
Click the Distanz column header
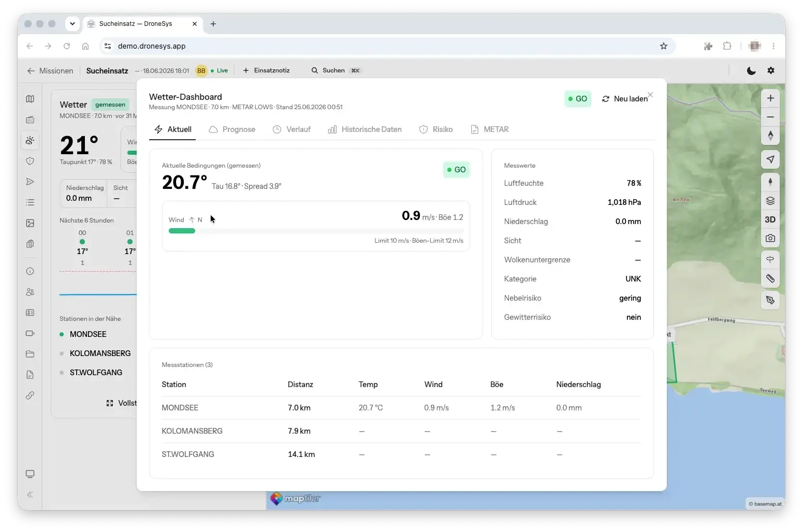tap(300, 385)
